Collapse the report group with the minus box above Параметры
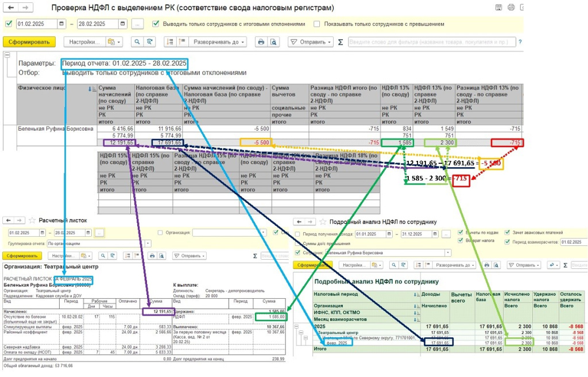The width and height of the screenshot is (588, 377). click(7, 55)
